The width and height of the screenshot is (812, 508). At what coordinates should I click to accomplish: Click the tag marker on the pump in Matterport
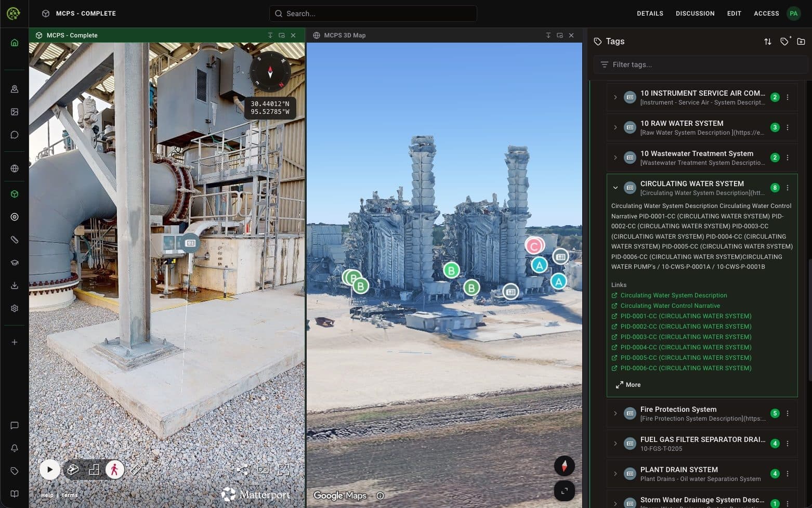click(x=190, y=243)
